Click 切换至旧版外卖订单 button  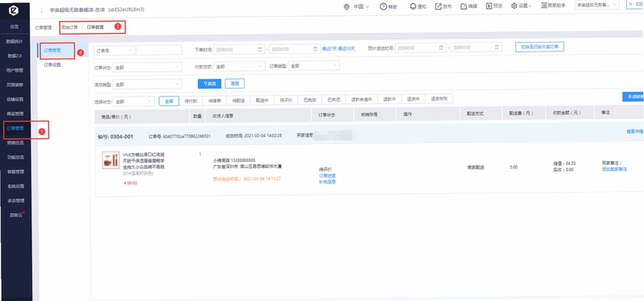coord(539,47)
